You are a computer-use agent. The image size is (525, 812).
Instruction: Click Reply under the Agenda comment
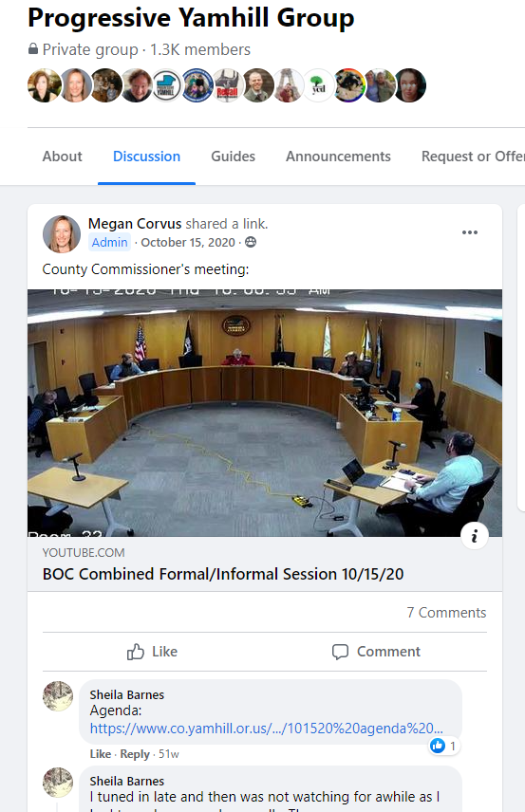[x=135, y=754]
